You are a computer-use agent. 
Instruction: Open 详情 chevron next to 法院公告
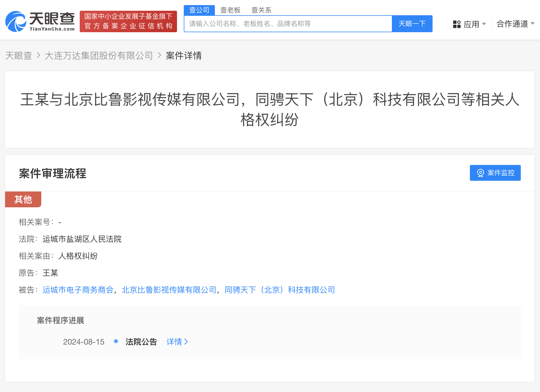(186, 342)
